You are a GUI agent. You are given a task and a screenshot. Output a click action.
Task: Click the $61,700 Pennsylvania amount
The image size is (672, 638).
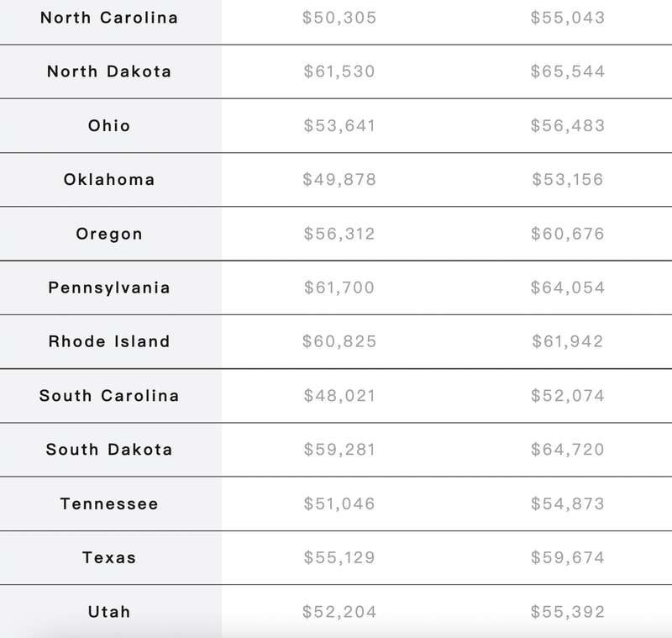tap(339, 287)
